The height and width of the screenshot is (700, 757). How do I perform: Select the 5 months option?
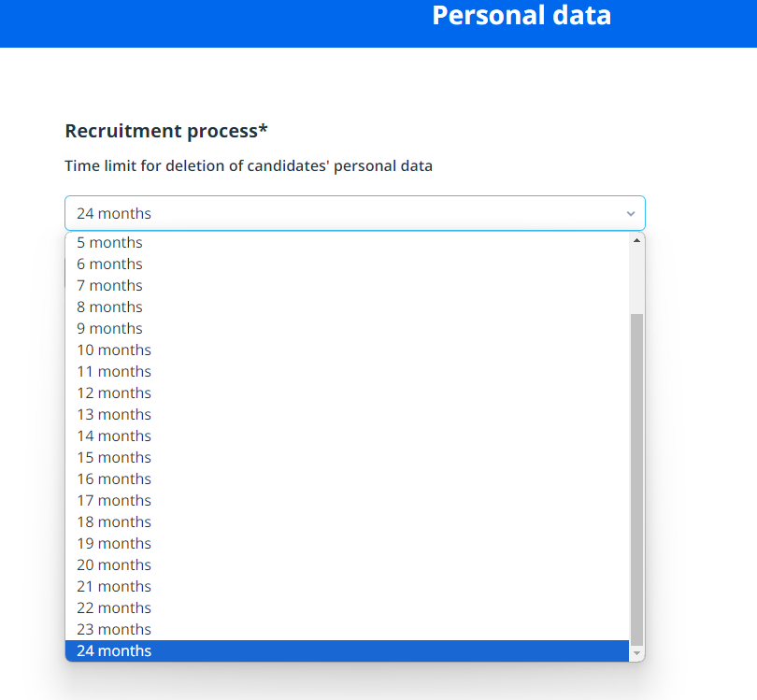(x=109, y=242)
